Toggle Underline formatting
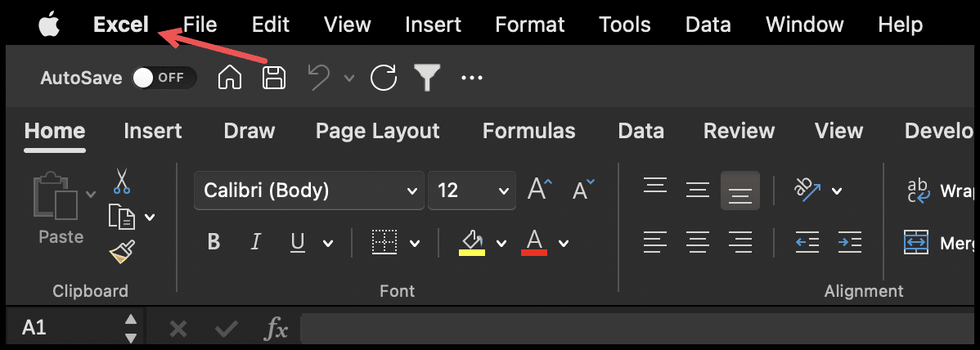 coord(298,242)
